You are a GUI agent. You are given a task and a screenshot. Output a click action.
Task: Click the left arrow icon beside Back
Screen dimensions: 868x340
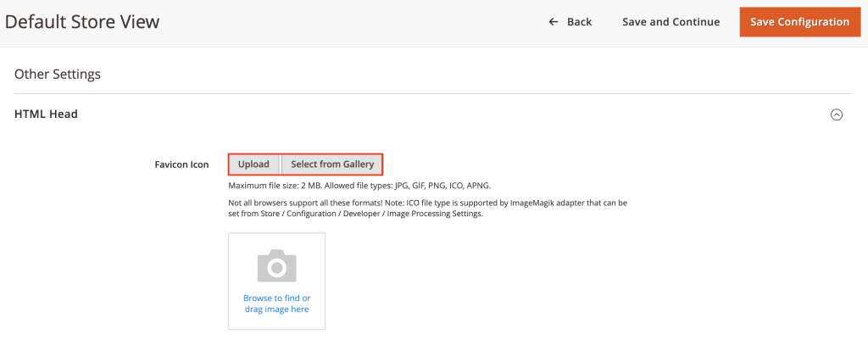pos(554,22)
